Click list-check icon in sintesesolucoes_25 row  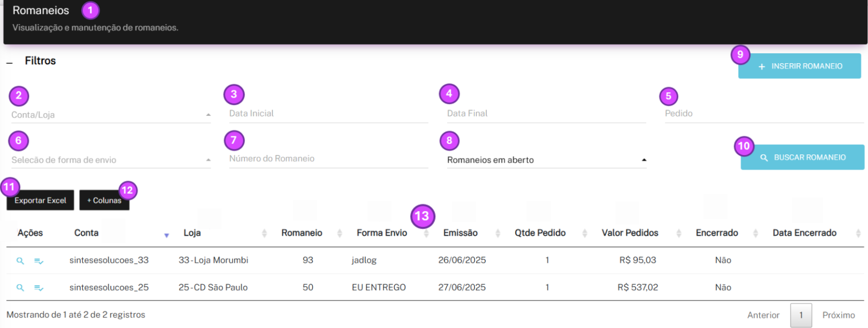click(x=39, y=288)
